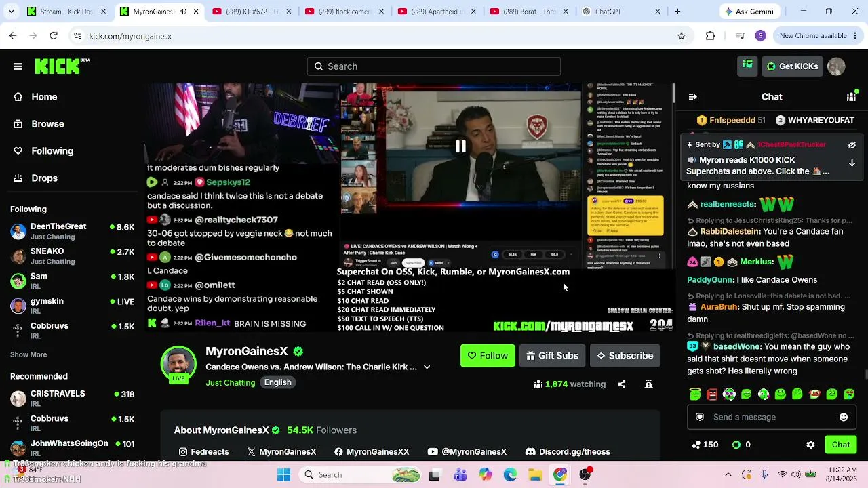The width and height of the screenshot is (868, 488).
Task: Mute the MyronGainesX browser tab audio
Action: tap(183, 12)
